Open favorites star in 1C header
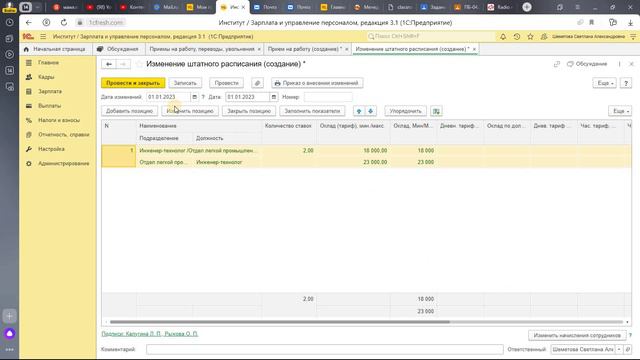 coord(530,36)
